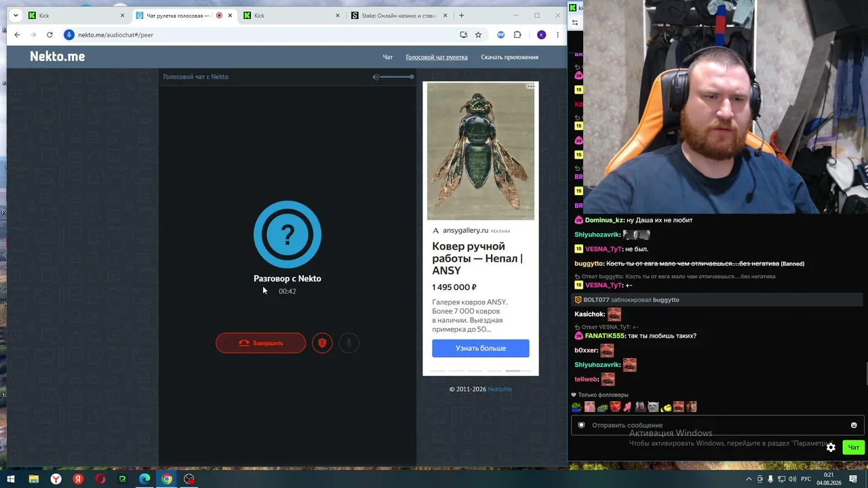Open Yandex Browser taskbar icon
Image resolution: width=868 pixels, height=488 pixels.
tap(56, 479)
